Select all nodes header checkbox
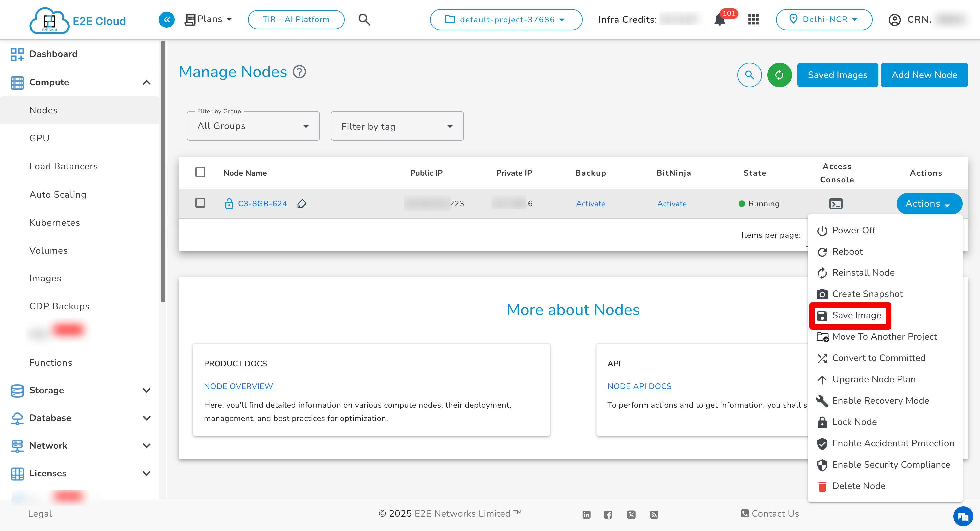The image size is (980, 531). pyautogui.click(x=200, y=172)
